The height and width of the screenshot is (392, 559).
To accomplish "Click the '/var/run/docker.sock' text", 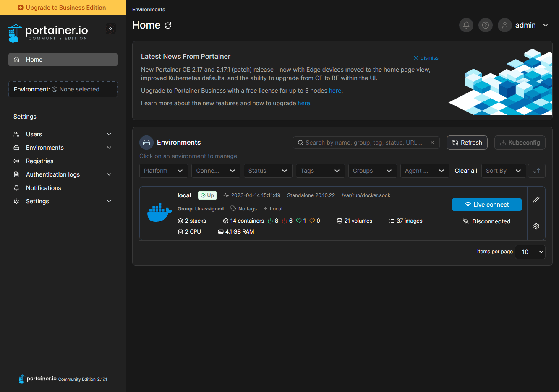I will [x=366, y=195].
